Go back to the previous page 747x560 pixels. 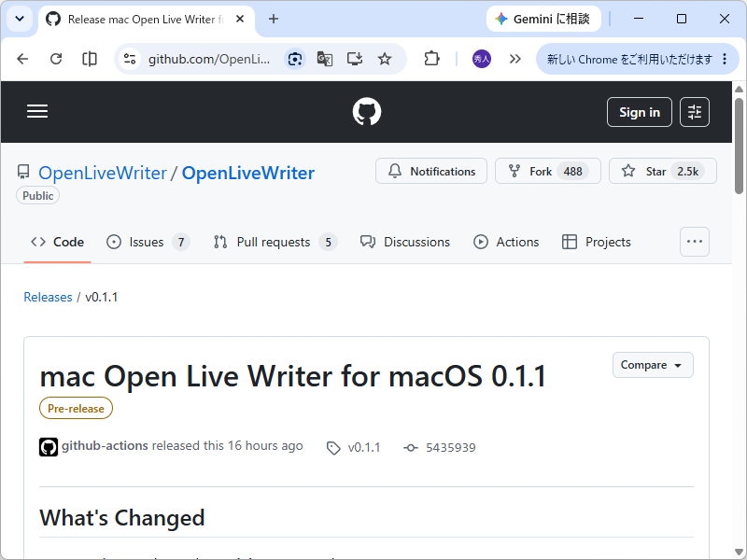pos(22,59)
